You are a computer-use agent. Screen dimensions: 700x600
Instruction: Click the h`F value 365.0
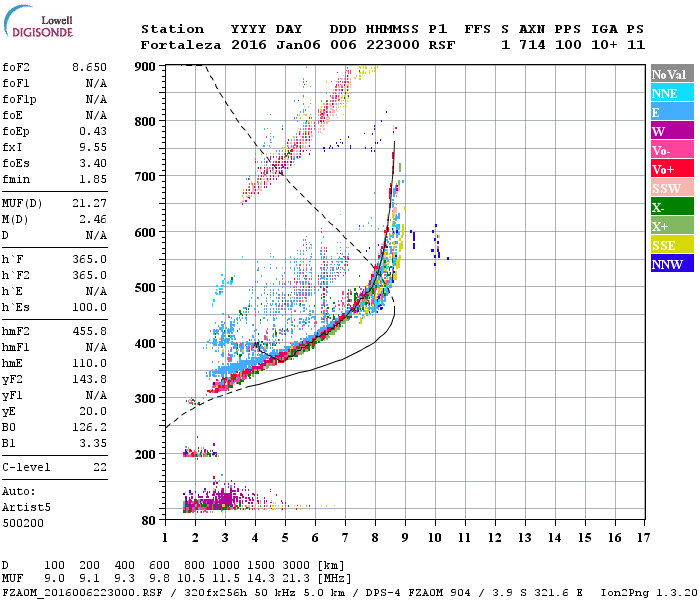[89, 259]
